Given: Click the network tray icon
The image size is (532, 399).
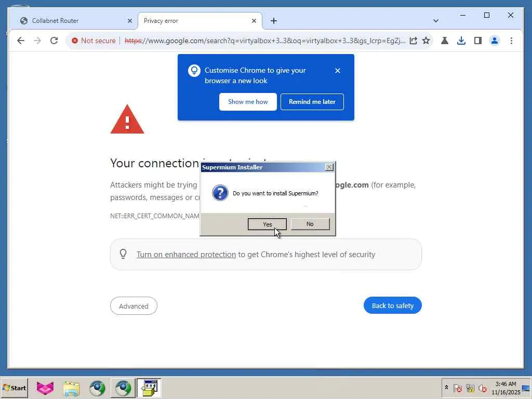Looking at the screenshot, I should point(470,388).
